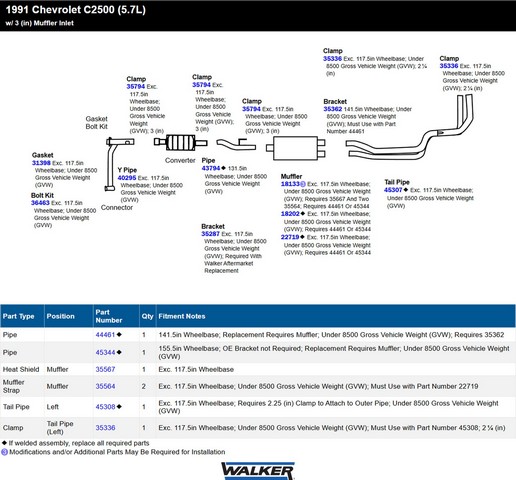Open bracket part number 35362
The width and height of the screenshot is (516, 480).
pos(333,109)
